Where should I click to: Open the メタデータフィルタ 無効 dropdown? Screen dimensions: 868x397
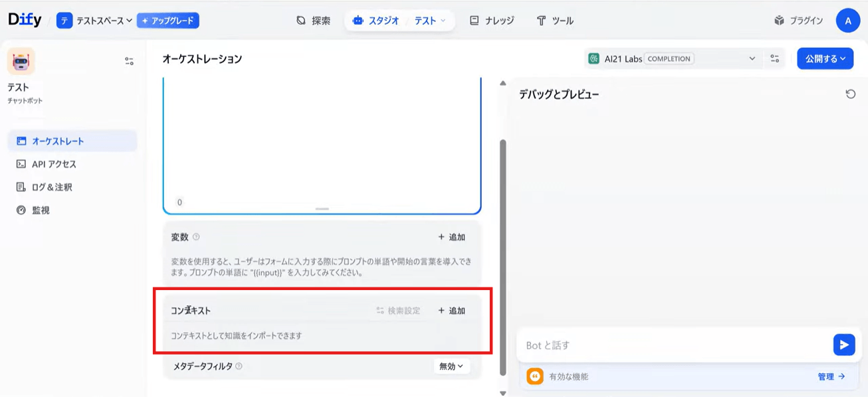pos(451,366)
